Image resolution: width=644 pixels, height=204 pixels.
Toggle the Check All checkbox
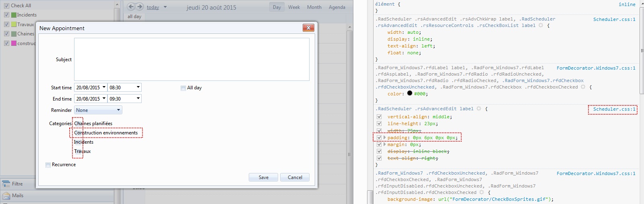click(6, 6)
